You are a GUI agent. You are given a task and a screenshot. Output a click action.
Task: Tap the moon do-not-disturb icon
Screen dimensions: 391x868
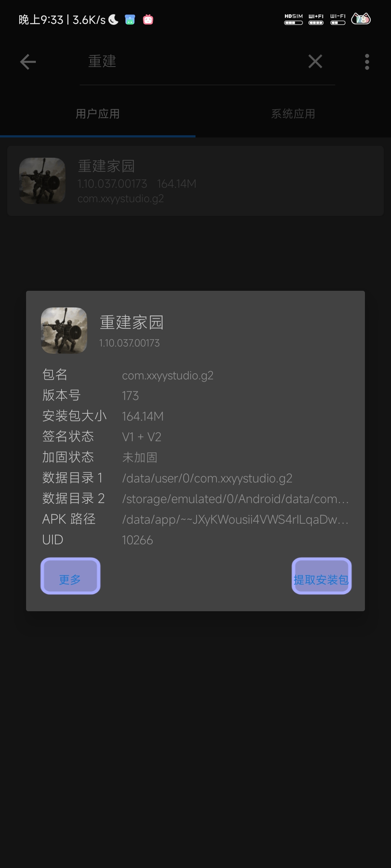pos(113,20)
